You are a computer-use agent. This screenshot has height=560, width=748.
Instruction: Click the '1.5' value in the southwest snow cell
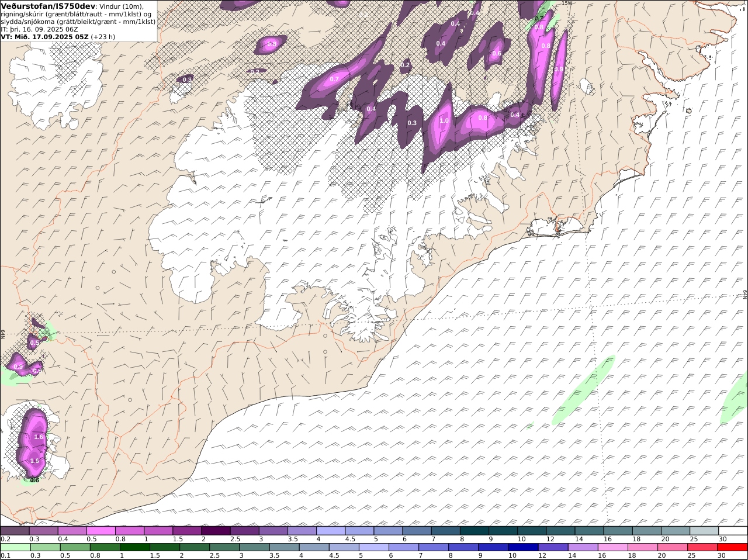(x=34, y=461)
